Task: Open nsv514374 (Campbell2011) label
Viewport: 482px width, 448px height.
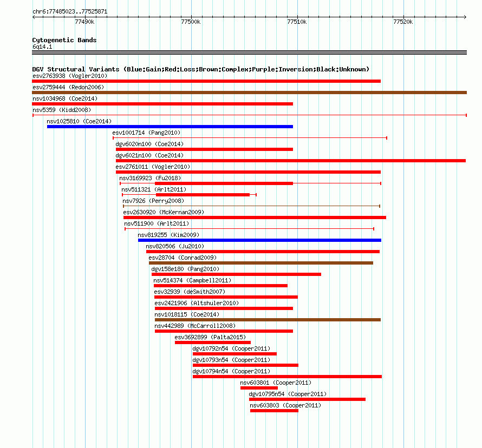Action: click(192, 280)
